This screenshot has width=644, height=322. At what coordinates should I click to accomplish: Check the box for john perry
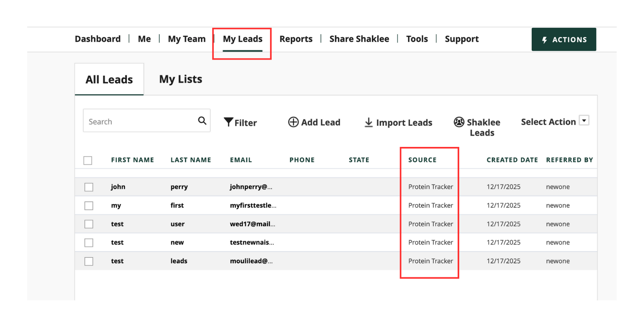click(x=89, y=187)
